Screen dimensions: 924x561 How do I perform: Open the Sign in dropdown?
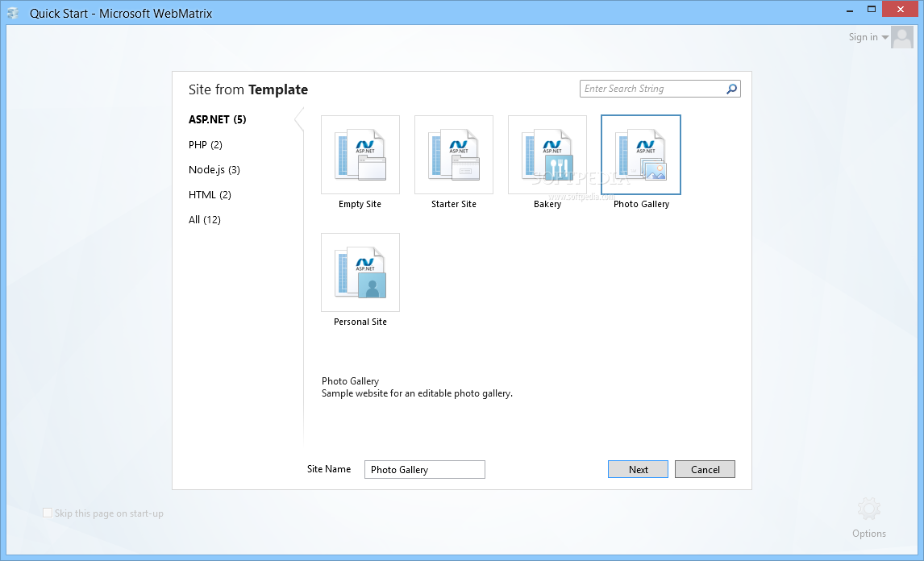coord(868,37)
